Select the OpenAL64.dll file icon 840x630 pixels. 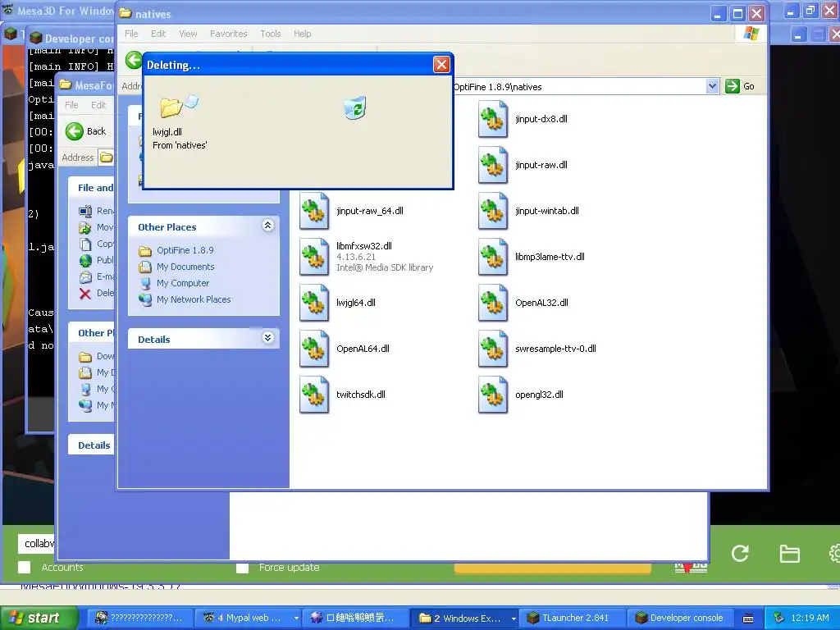point(314,349)
